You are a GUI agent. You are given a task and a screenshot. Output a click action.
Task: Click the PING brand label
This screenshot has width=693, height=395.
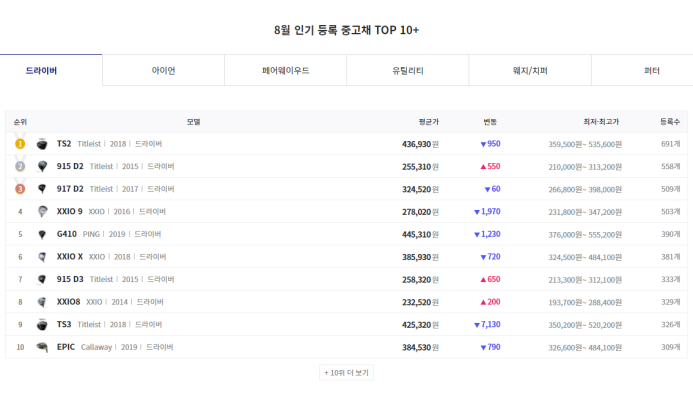pos(91,234)
